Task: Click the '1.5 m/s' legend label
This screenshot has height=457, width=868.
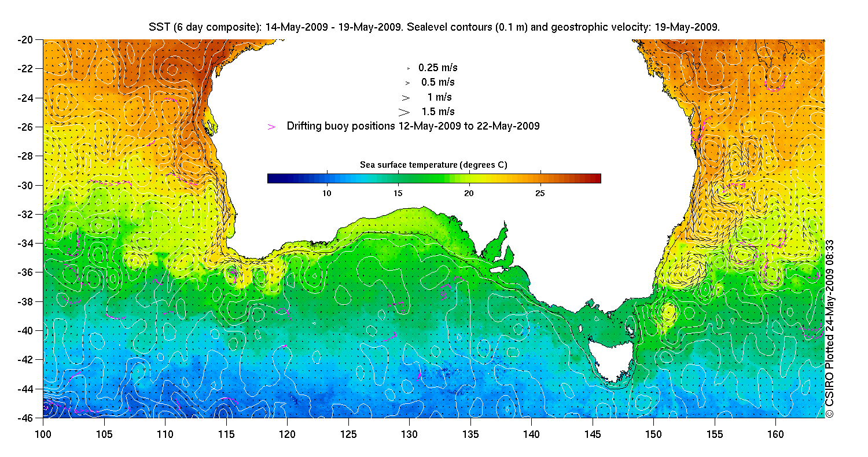Action: coord(438,112)
